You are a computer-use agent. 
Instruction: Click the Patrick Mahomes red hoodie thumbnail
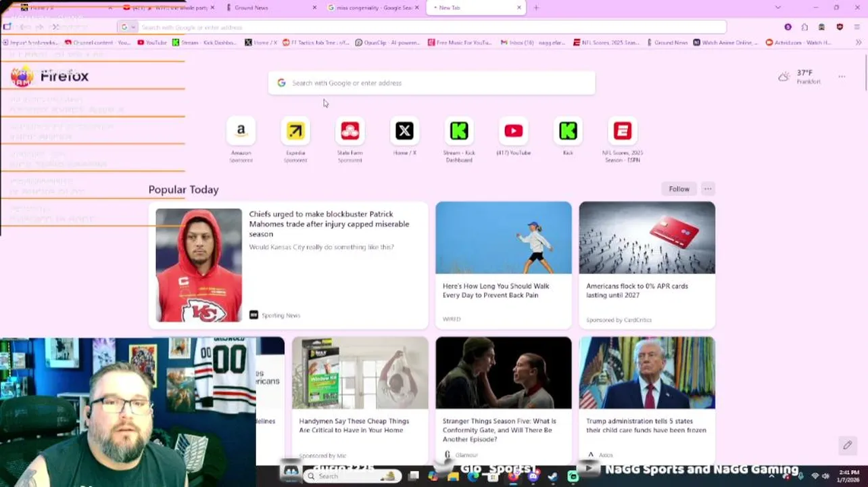tap(199, 265)
